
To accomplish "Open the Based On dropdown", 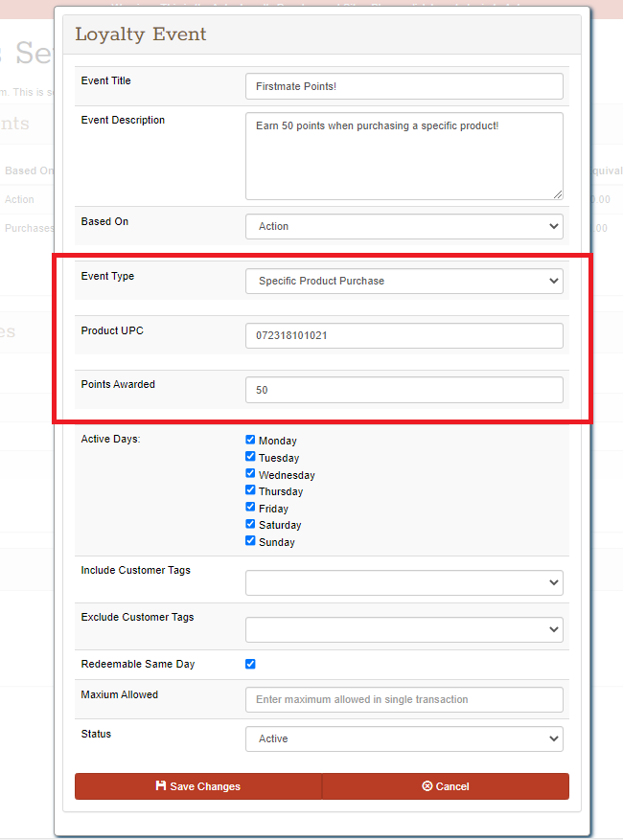I will click(x=404, y=226).
